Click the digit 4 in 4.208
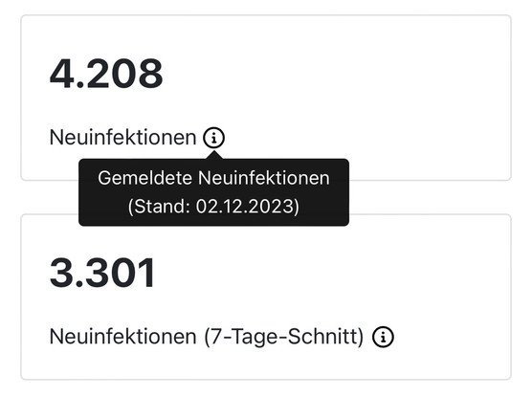This screenshot has width=532, height=397. coord(60,74)
